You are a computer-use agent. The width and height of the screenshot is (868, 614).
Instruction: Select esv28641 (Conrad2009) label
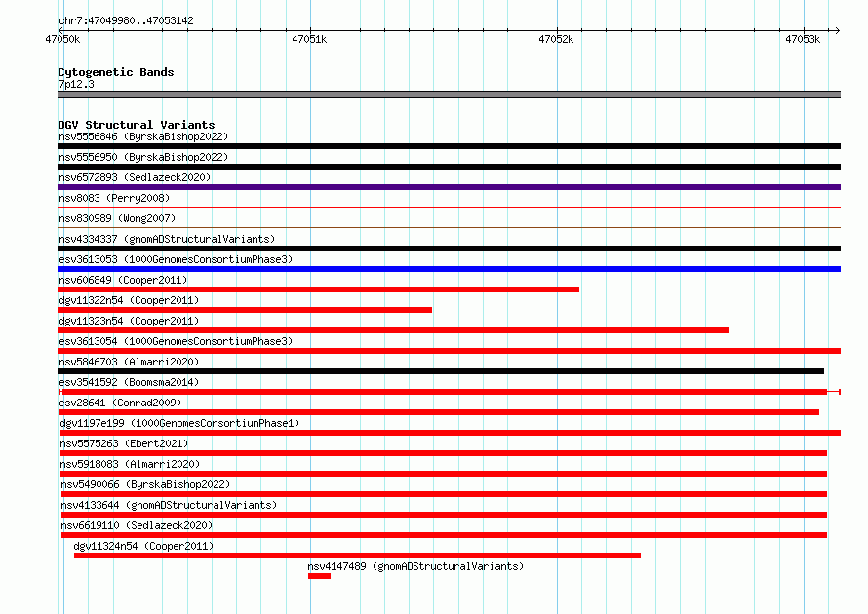[120, 403]
